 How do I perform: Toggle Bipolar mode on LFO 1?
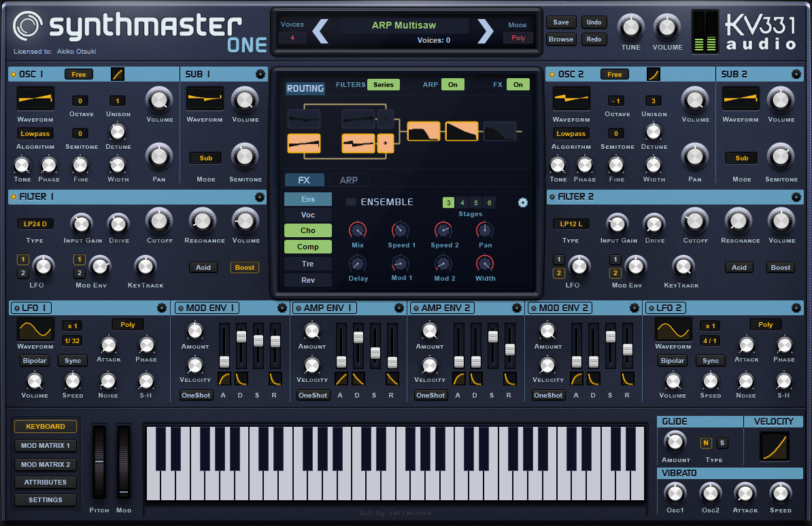34,360
